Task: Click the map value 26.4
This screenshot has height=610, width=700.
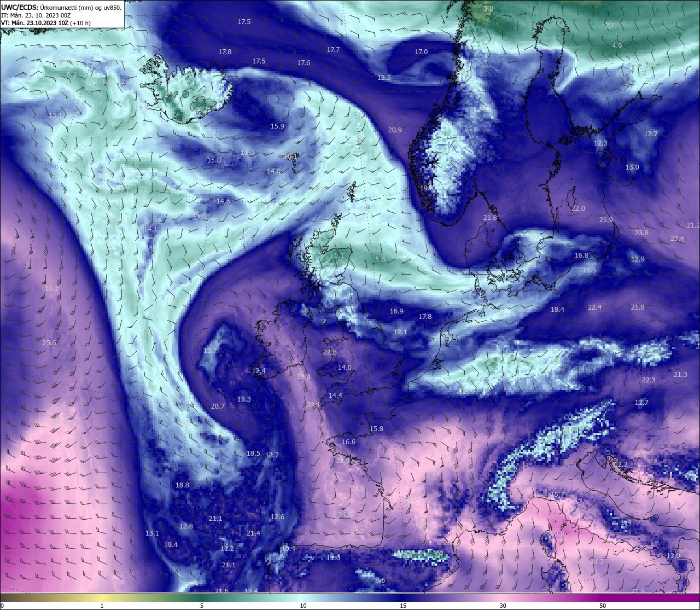Action: (313, 405)
